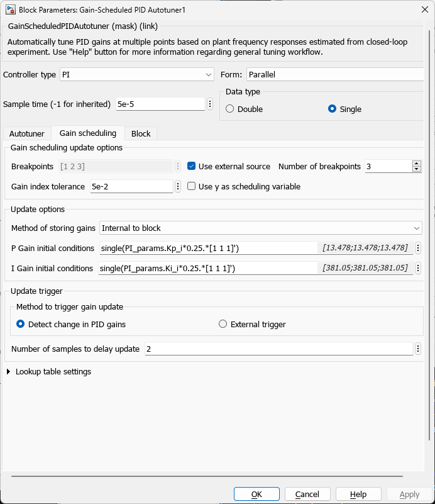Click I Gain initial conditions three-dot icon
The width and height of the screenshot is (435, 504).
(418, 268)
